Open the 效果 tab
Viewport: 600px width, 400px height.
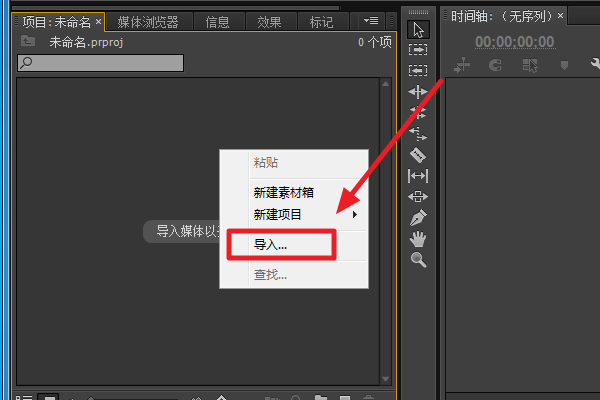269,22
